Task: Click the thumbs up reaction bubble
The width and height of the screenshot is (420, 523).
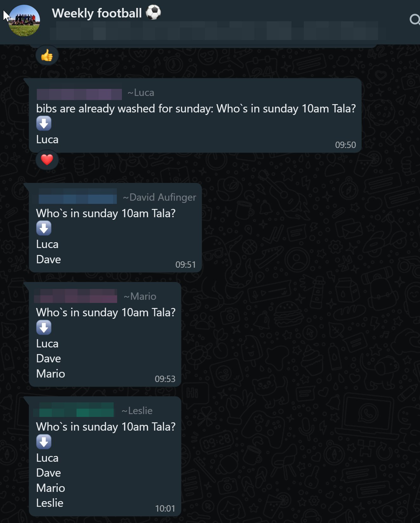Action: coord(47,56)
